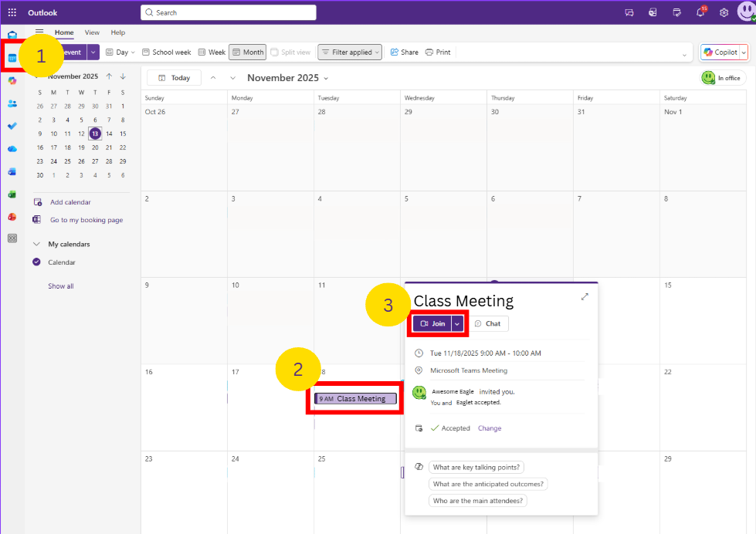The width and height of the screenshot is (756, 534).
Task: Open the To Do app from the sidebar
Action: [12, 126]
